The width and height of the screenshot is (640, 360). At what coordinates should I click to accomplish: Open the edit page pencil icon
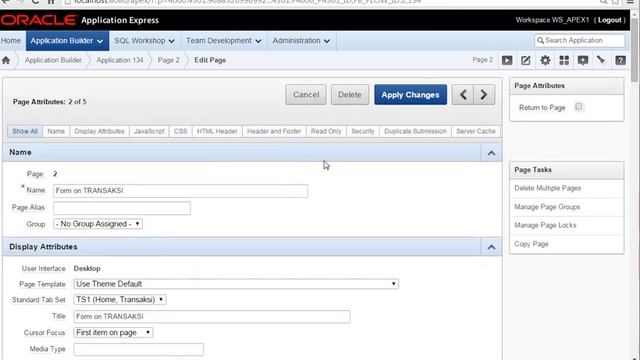tap(526, 60)
